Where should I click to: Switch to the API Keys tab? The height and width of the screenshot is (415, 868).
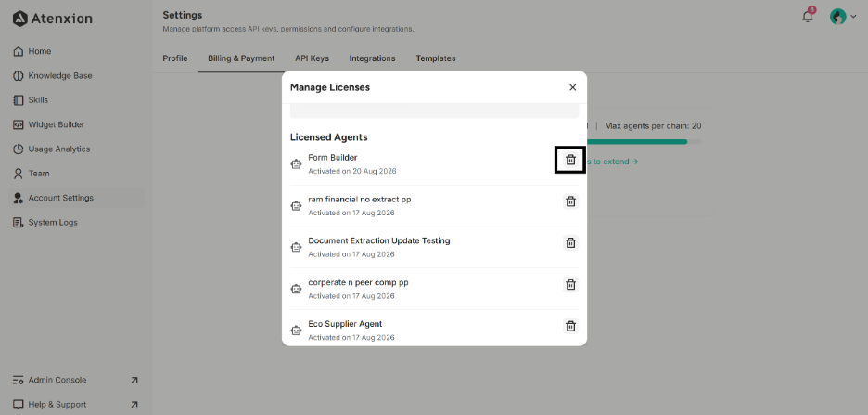point(312,58)
